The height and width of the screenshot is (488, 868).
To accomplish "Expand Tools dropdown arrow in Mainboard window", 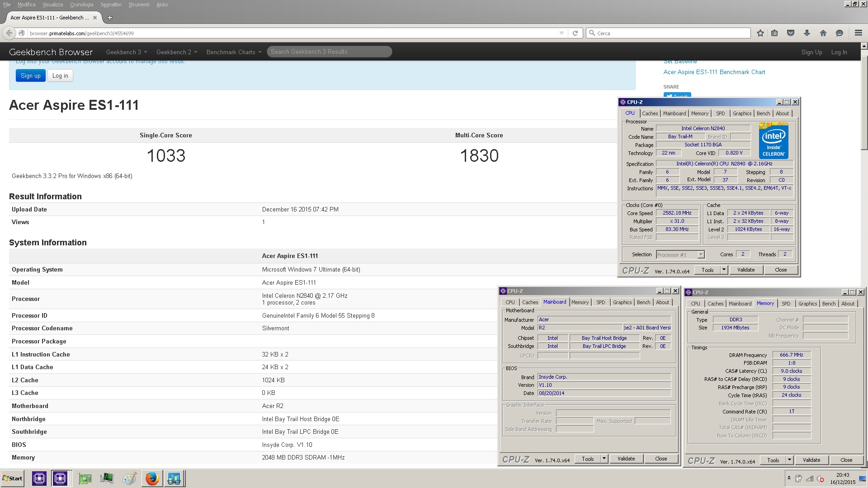I will pyautogui.click(x=604, y=459).
